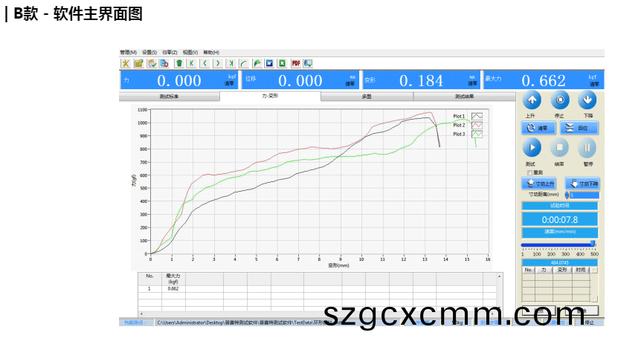Start the test with the play button
644x347 pixels.
(531, 147)
